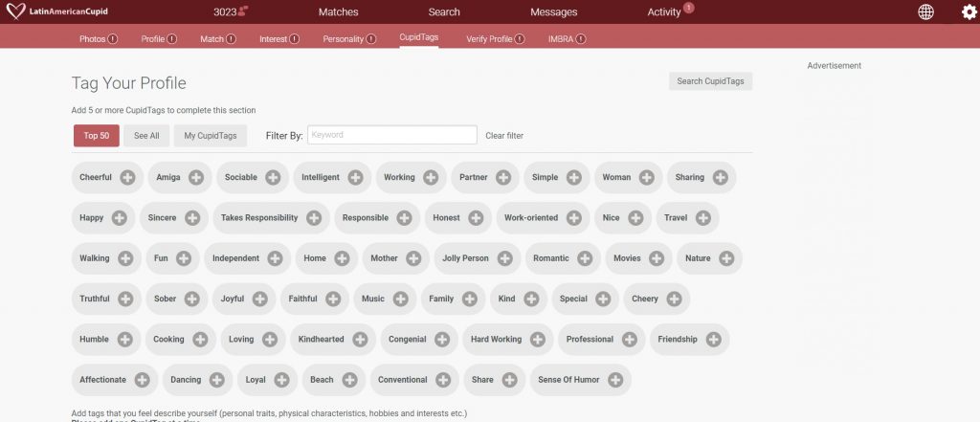Click the Conventional tag label
Image resolution: width=980 pixels, height=422 pixels.
click(x=403, y=380)
